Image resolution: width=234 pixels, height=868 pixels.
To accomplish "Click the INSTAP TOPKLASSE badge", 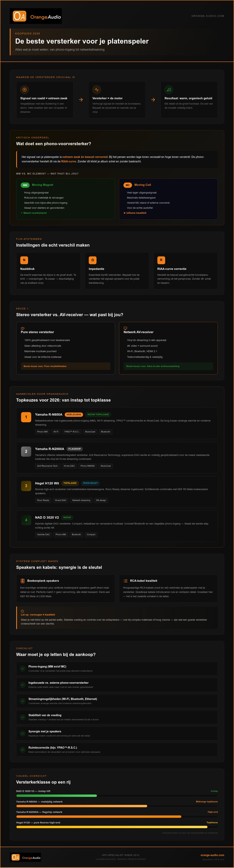I will (x=98, y=414).
